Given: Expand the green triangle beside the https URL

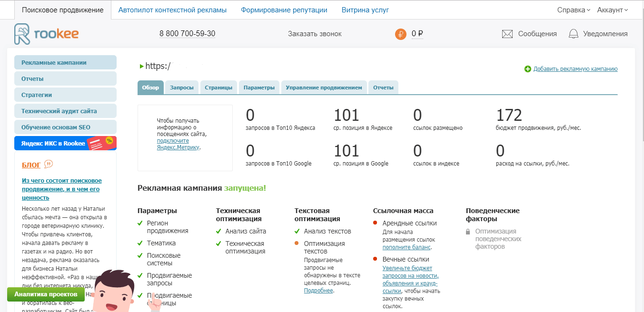Looking at the screenshot, I should [x=141, y=66].
